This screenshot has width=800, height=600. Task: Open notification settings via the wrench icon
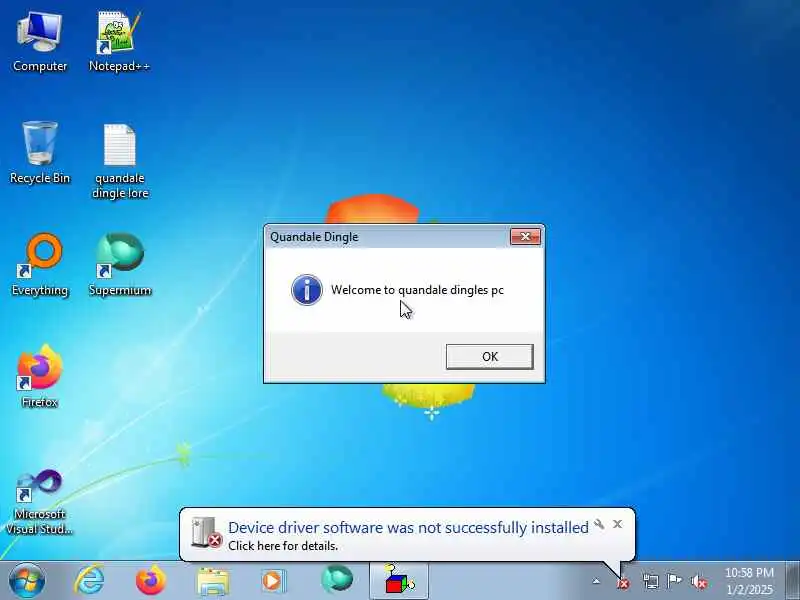click(x=599, y=524)
